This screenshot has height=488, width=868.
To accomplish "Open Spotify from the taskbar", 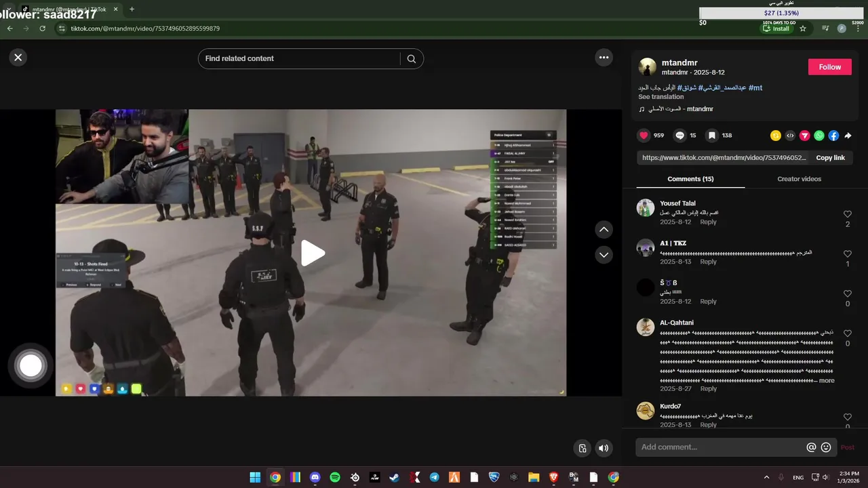I will pos(335,477).
